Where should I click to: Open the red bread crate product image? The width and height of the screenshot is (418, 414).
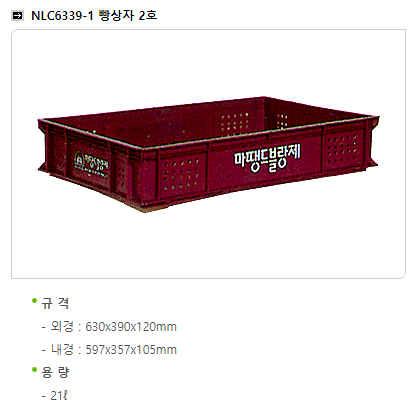[208, 154]
